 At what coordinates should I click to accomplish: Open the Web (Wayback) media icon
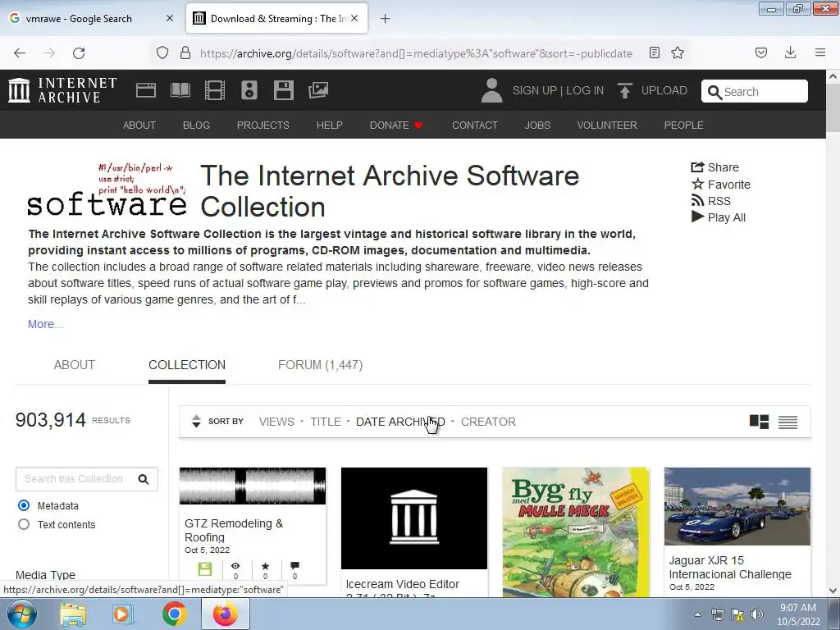coord(146,90)
